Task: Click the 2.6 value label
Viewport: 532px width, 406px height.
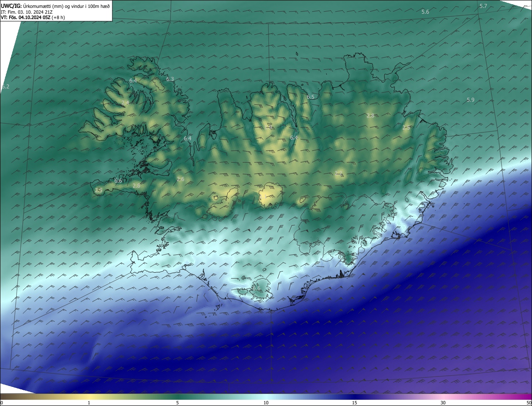Action: coord(180,179)
